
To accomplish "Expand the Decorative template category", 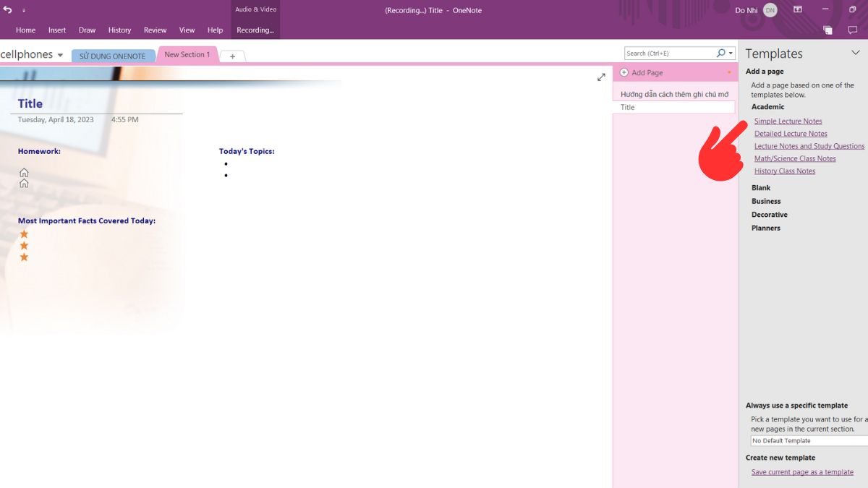I will [x=770, y=215].
